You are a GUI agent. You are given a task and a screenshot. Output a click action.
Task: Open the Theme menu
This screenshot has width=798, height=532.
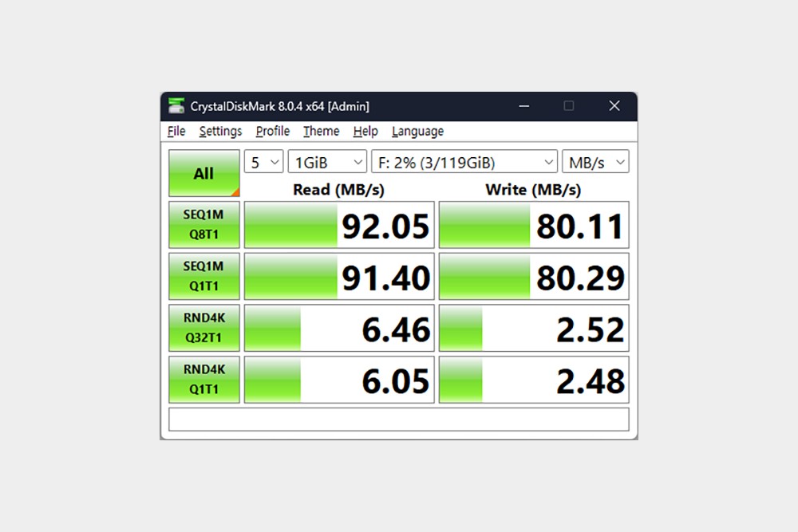click(321, 132)
